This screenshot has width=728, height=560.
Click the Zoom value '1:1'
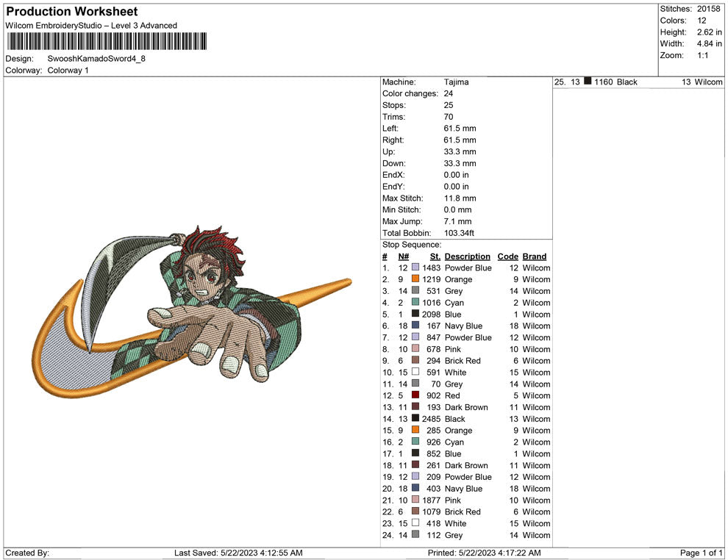tap(702, 55)
